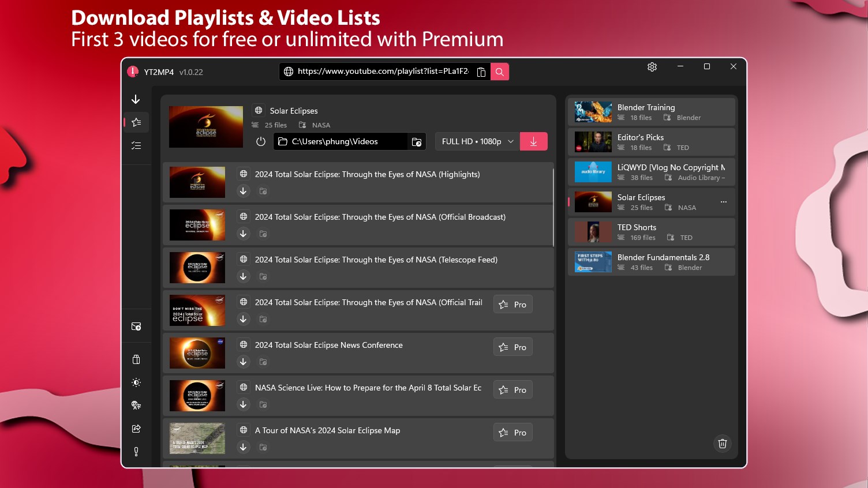
Task: Open folder icon for A Tour of NASA's Map
Action: [263, 447]
